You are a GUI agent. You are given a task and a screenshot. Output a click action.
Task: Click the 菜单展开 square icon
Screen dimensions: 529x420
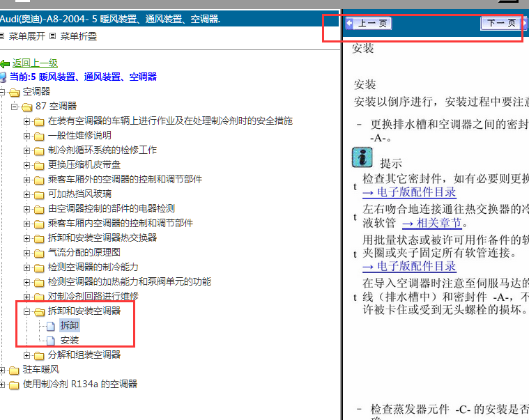(x=2, y=36)
